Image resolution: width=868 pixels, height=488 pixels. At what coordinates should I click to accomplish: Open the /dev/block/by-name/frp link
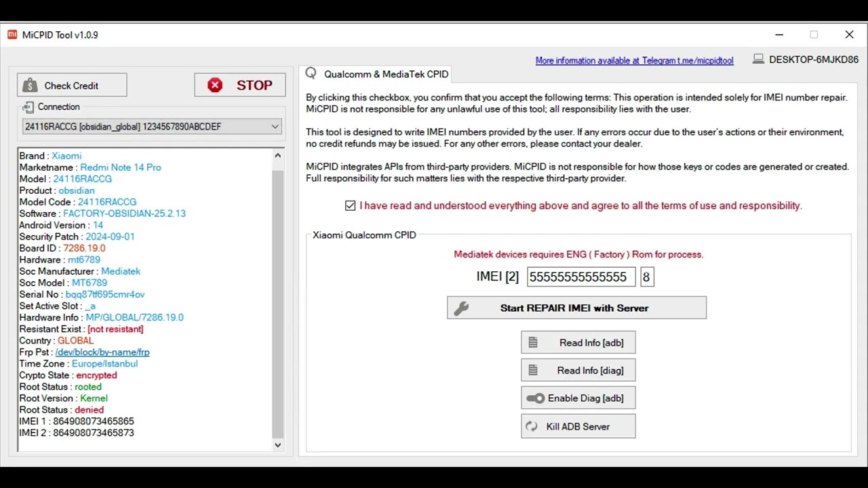pyautogui.click(x=102, y=352)
